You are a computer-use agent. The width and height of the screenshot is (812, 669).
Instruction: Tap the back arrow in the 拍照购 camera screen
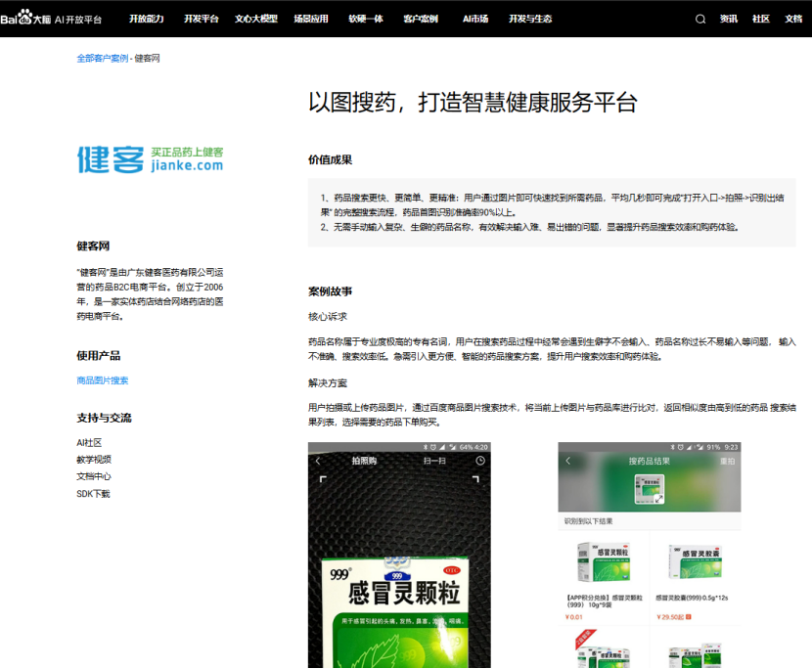[x=318, y=459]
